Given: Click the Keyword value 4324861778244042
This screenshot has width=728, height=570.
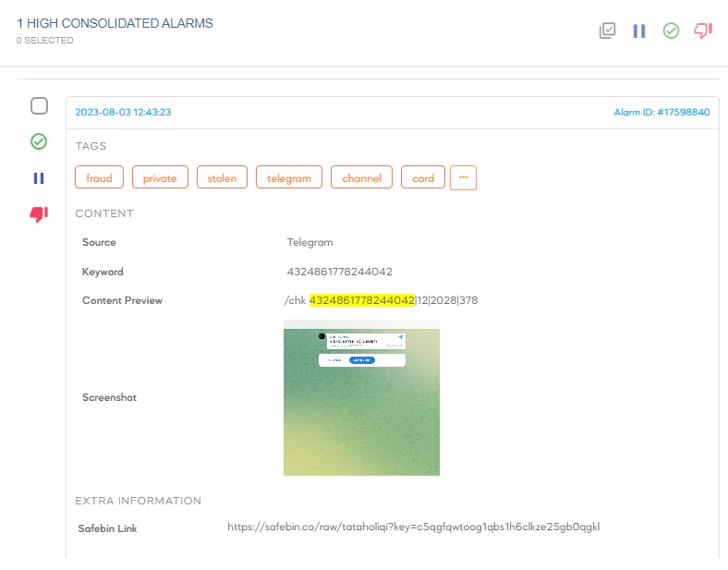Looking at the screenshot, I should pyautogui.click(x=339, y=272).
